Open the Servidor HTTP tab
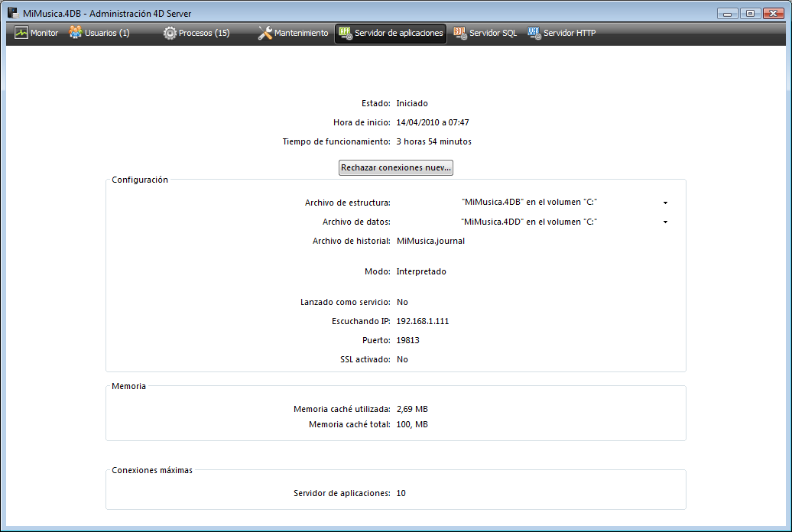Screen dimensions: 792x532 point(562,33)
